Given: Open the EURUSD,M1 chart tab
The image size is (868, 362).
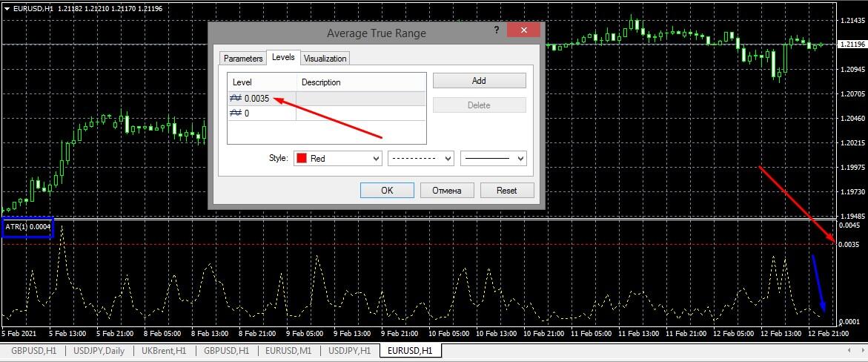Looking at the screenshot, I should (x=288, y=350).
